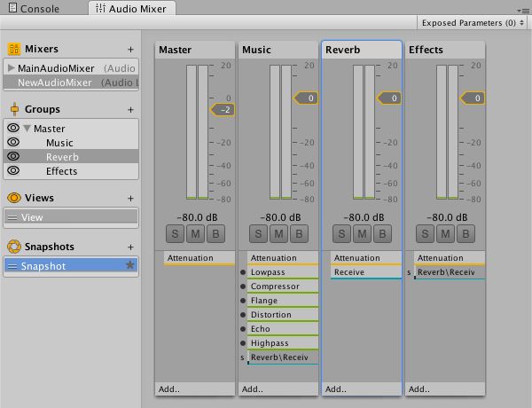Click the Music volume fader handle
The image size is (532, 408).
pos(305,98)
